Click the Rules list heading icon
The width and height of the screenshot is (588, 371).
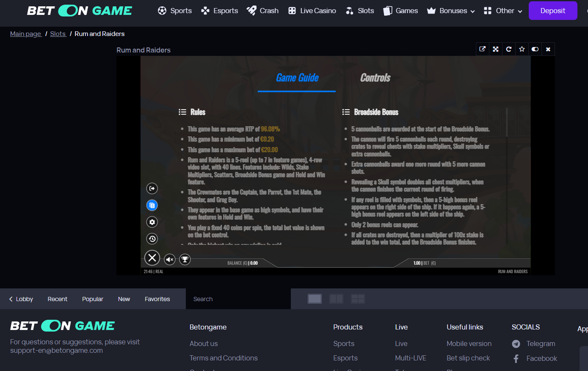[182, 112]
